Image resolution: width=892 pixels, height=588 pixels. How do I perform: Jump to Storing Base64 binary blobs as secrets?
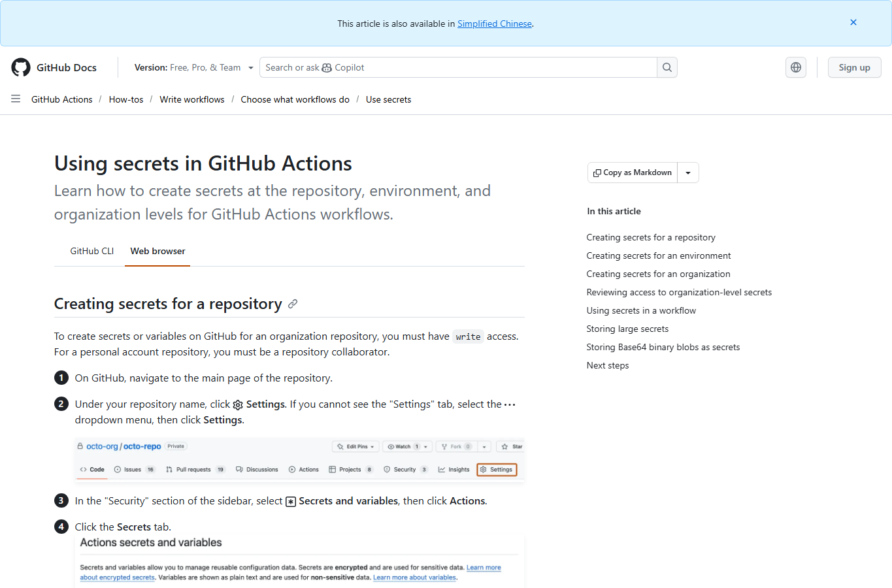click(x=663, y=347)
